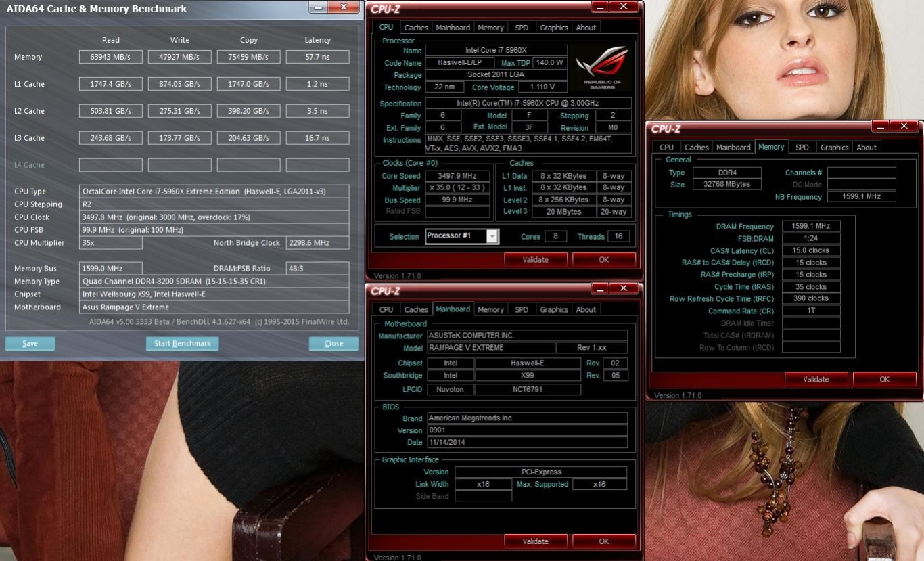This screenshot has height=561, width=924.
Task: Switch to Caches tab in top CPU-Z window
Action: point(416,28)
